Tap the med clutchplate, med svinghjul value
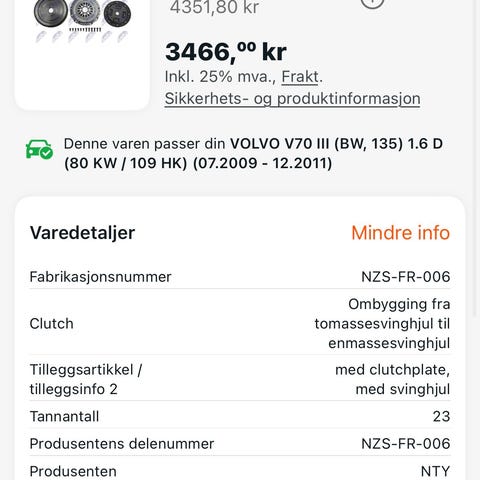The image size is (480, 480). coord(393,379)
